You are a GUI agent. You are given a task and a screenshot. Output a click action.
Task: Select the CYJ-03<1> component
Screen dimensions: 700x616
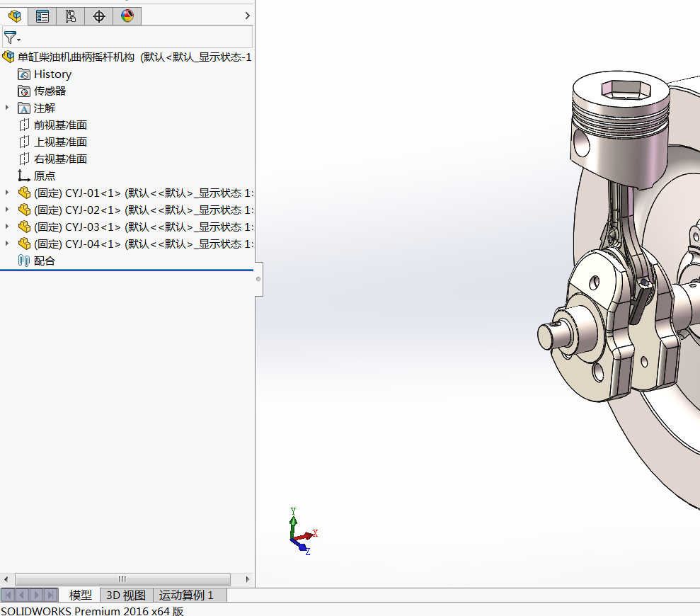click(x=144, y=227)
